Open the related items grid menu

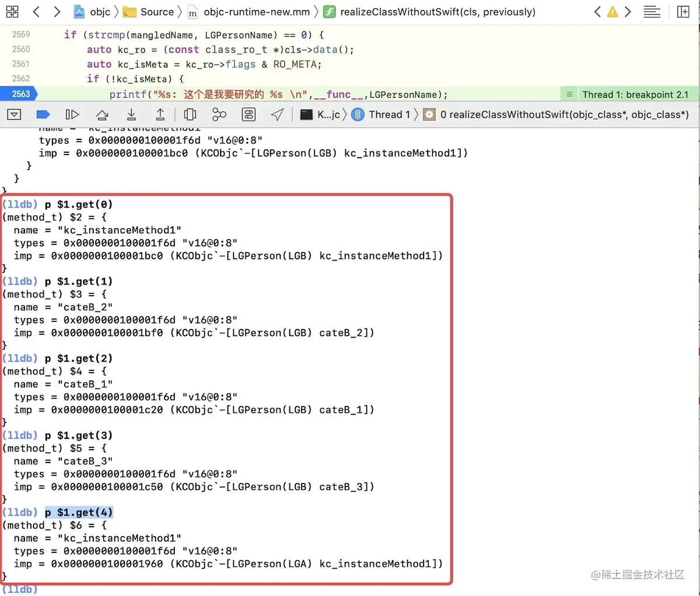pyautogui.click(x=12, y=12)
